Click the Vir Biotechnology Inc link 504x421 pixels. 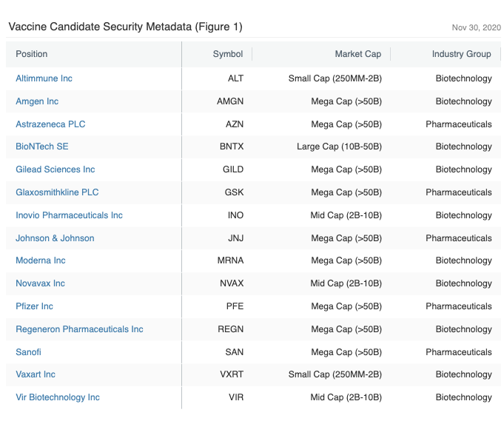[x=58, y=397]
